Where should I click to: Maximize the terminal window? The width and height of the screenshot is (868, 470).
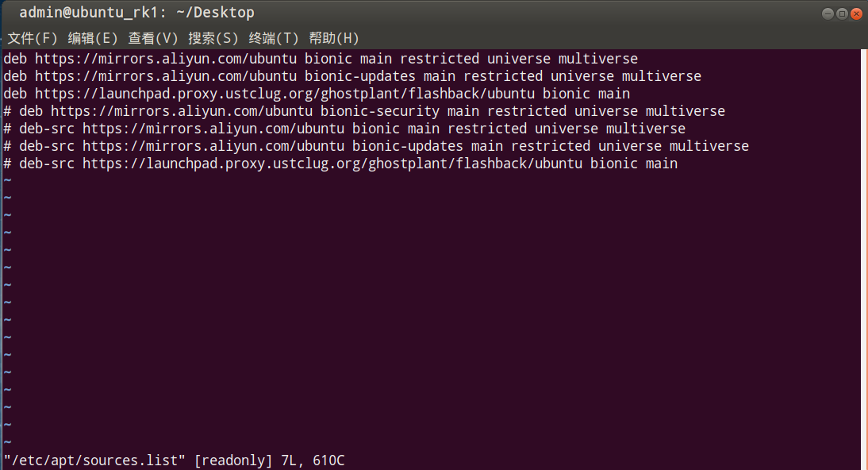pyautogui.click(x=842, y=13)
